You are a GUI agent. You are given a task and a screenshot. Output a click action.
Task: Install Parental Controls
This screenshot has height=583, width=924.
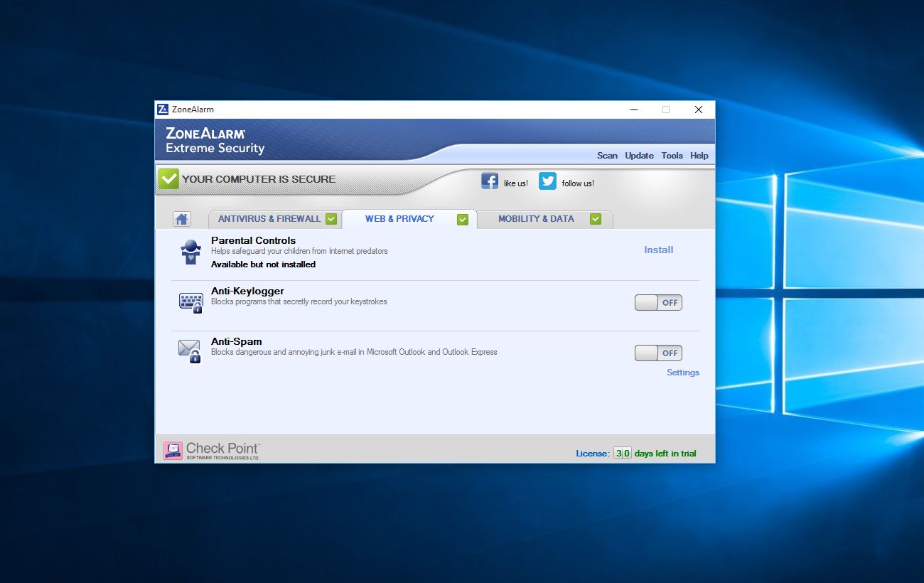point(659,250)
